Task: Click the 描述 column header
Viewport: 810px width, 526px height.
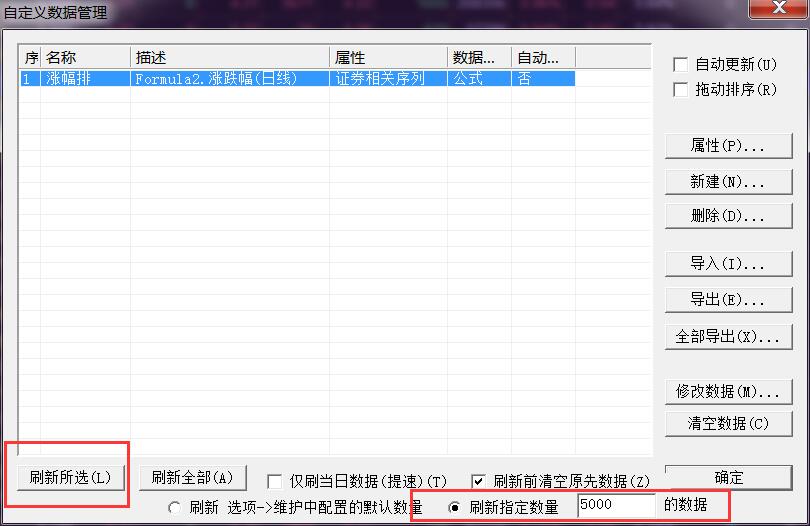Action: tap(230, 57)
